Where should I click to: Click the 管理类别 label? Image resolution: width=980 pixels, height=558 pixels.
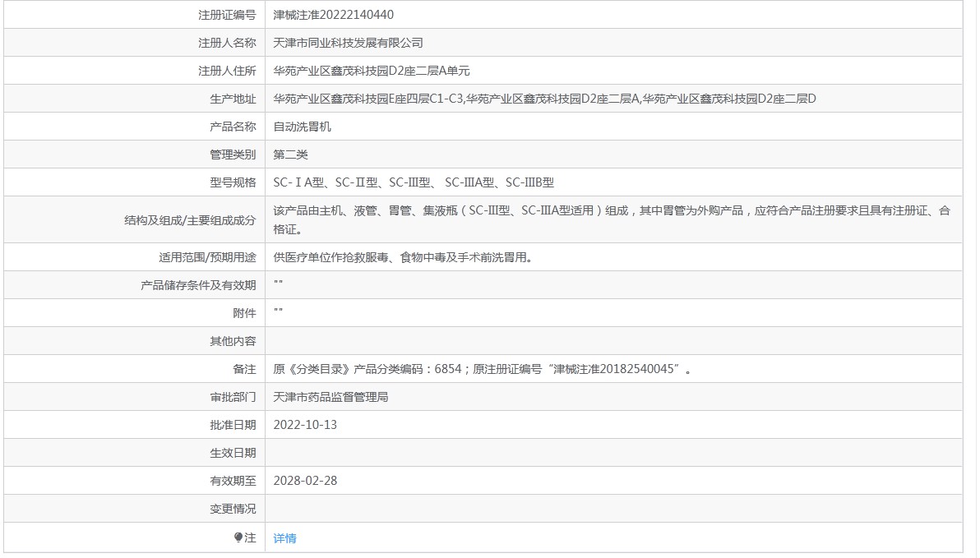click(x=233, y=154)
